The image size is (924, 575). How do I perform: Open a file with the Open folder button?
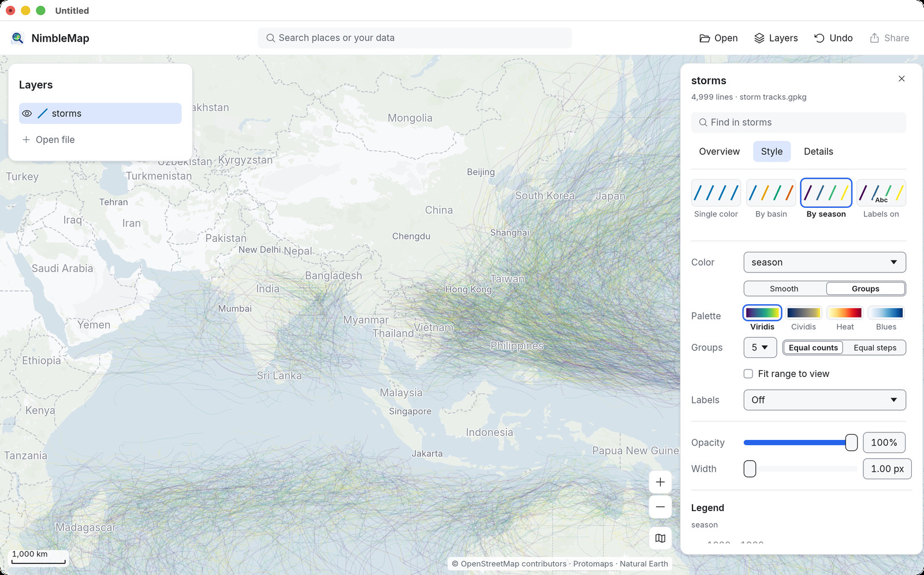(718, 38)
